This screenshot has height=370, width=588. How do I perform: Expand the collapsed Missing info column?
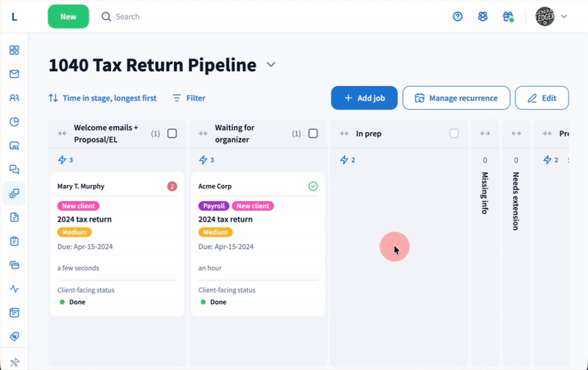[484, 134]
